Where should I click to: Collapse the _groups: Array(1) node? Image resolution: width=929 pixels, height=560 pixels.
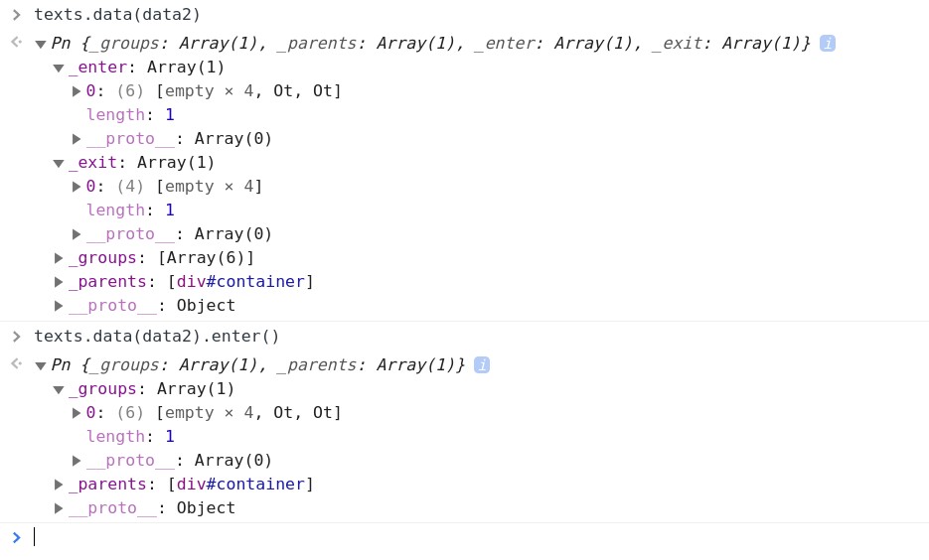tap(58, 389)
